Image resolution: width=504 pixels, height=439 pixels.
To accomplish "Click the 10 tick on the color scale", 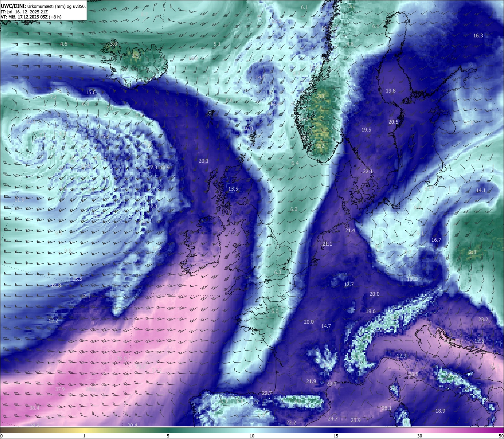I will pyautogui.click(x=252, y=436).
